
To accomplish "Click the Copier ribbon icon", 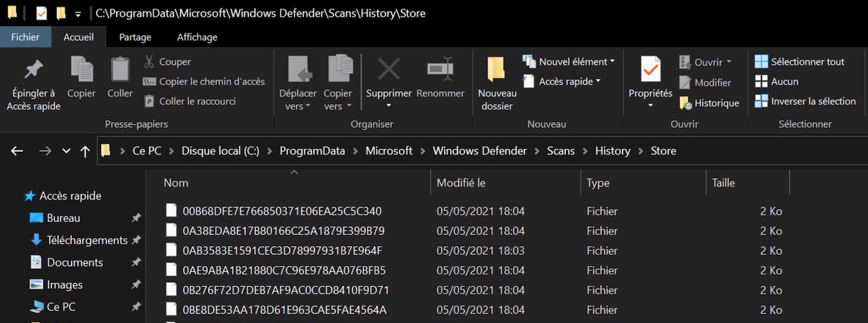I will (x=81, y=69).
